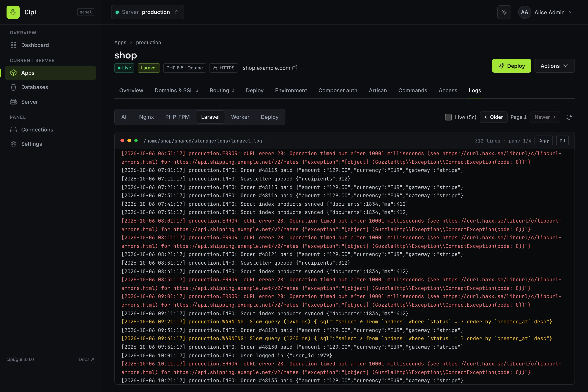
Task: Open the Docs link
Action: (86, 360)
